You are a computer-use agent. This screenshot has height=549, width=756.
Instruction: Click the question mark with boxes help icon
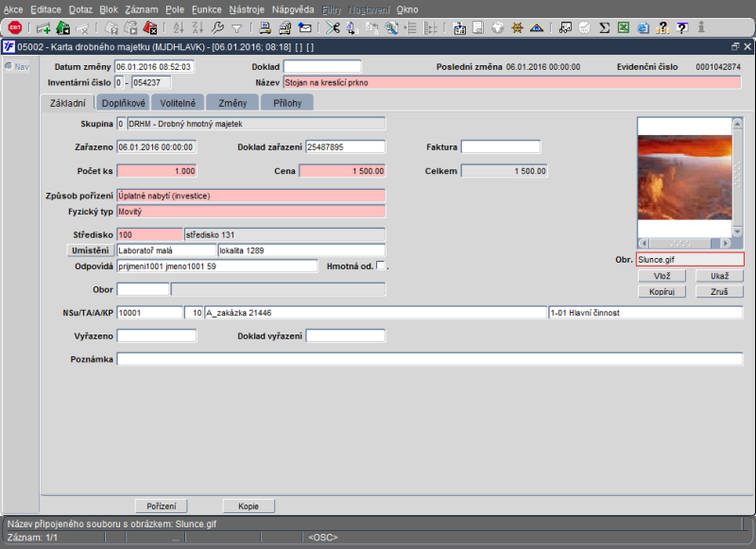(662, 28)
